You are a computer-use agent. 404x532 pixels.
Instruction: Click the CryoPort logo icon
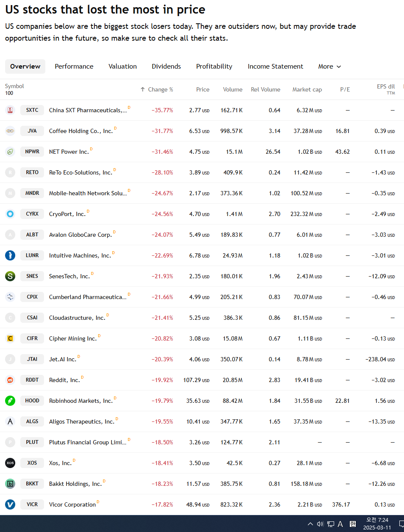[10, 214]
